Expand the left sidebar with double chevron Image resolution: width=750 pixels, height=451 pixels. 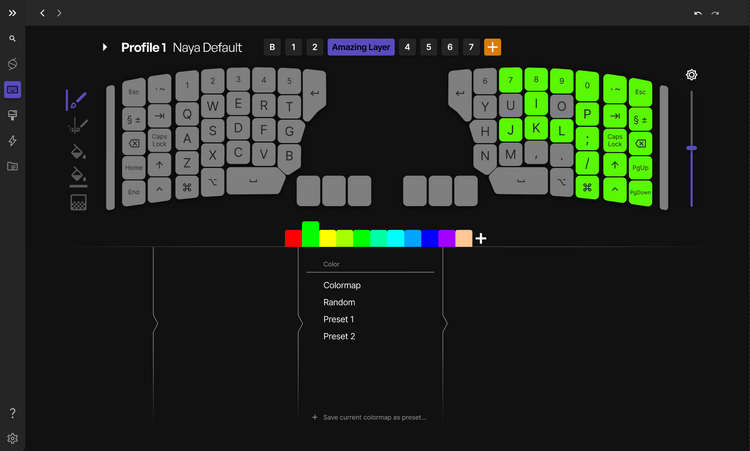[12, 13]
